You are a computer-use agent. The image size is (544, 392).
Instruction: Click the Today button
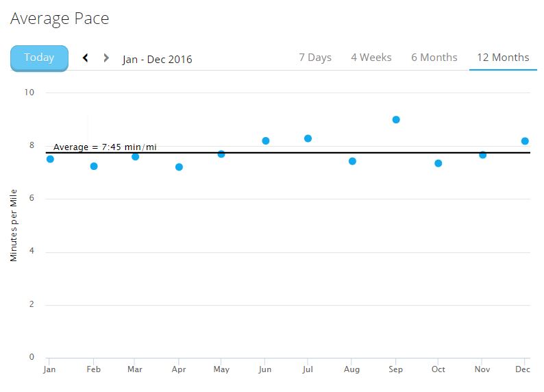[x=39, y=58]
